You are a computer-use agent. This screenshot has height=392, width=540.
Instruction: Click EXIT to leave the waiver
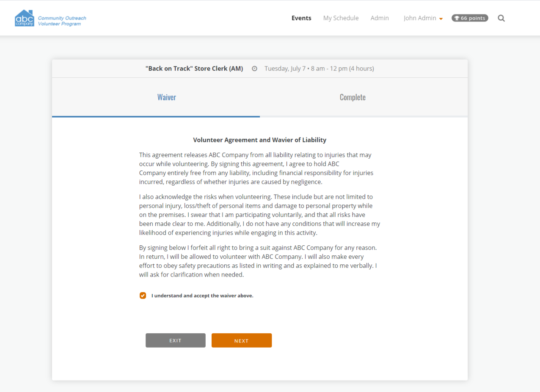pos(175,340)
